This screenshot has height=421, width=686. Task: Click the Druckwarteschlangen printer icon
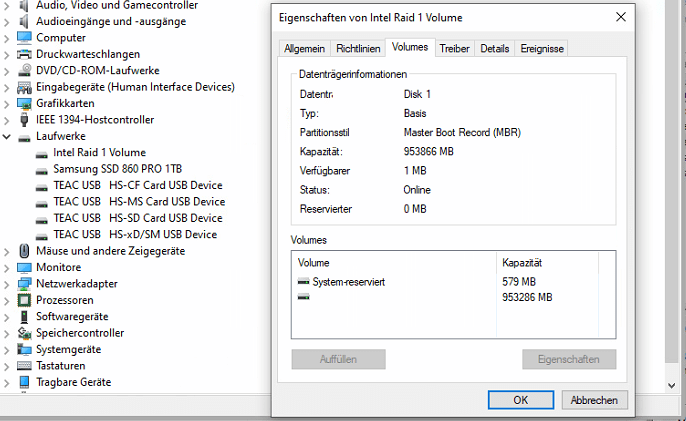[x=24, y=54]
